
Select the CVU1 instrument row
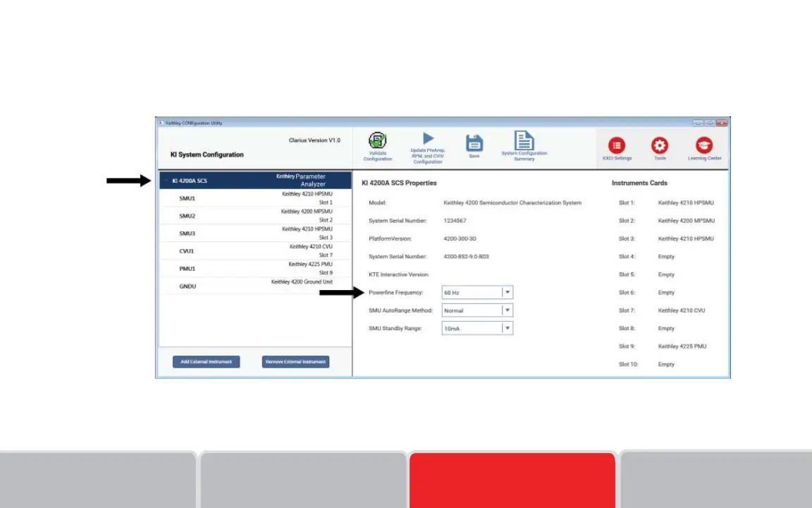point(255,251)
